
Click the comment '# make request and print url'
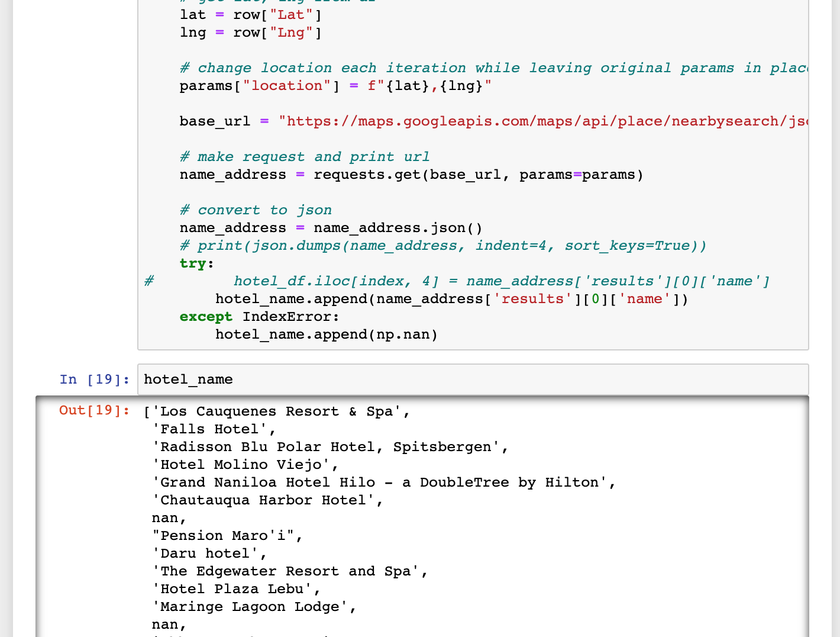[x=305, y=157]
